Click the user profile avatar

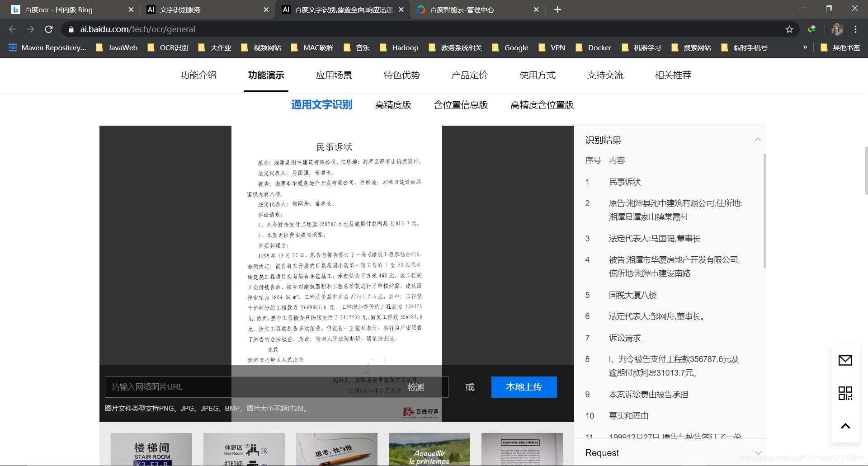click(837, 29)
